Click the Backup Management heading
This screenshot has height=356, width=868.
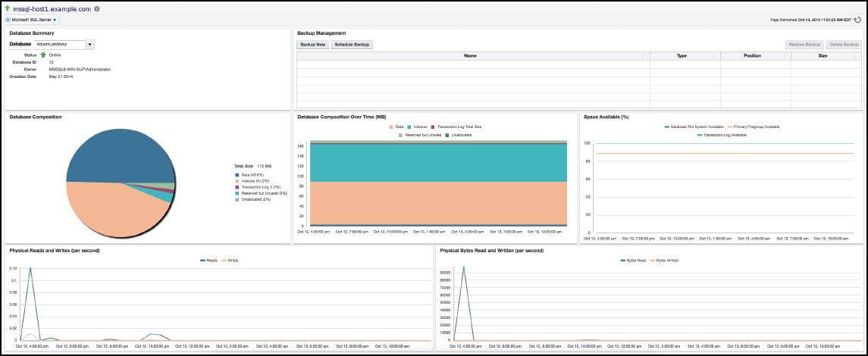(x=321, y=33)
